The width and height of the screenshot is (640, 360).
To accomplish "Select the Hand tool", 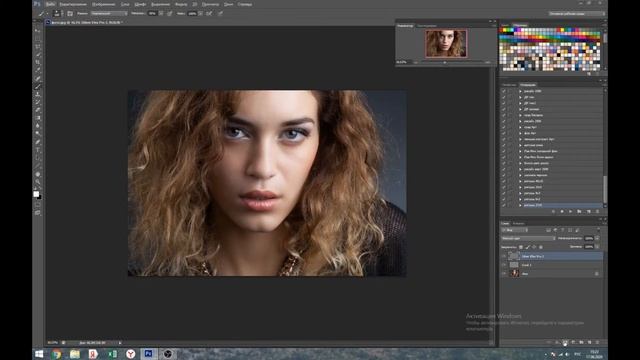I will [38, 174].
